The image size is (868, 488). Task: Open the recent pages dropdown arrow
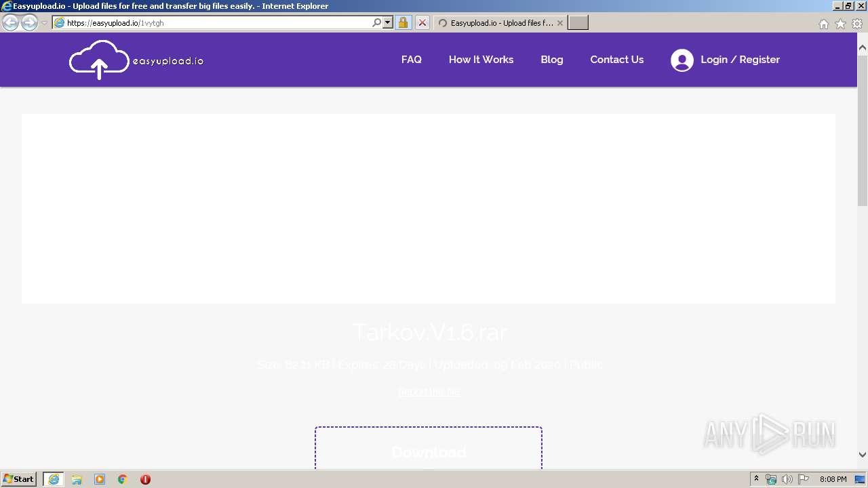(x=44, y=23)
